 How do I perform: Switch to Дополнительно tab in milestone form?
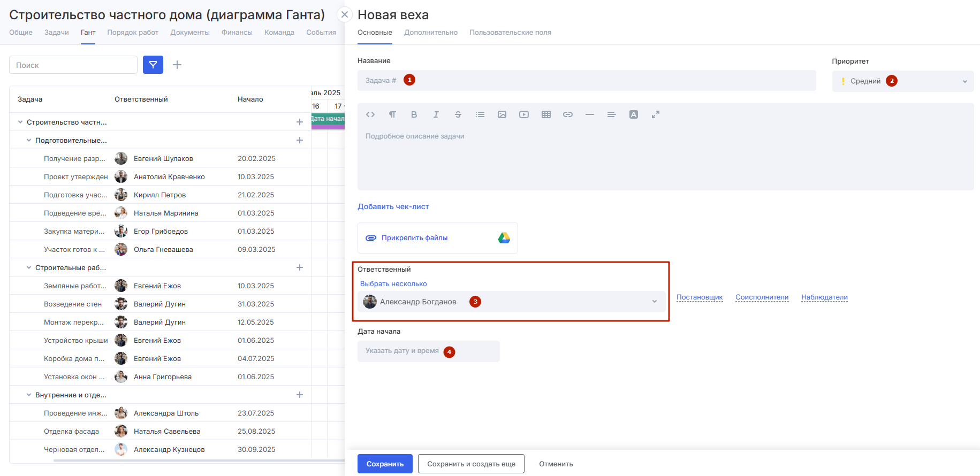[431, 33]
